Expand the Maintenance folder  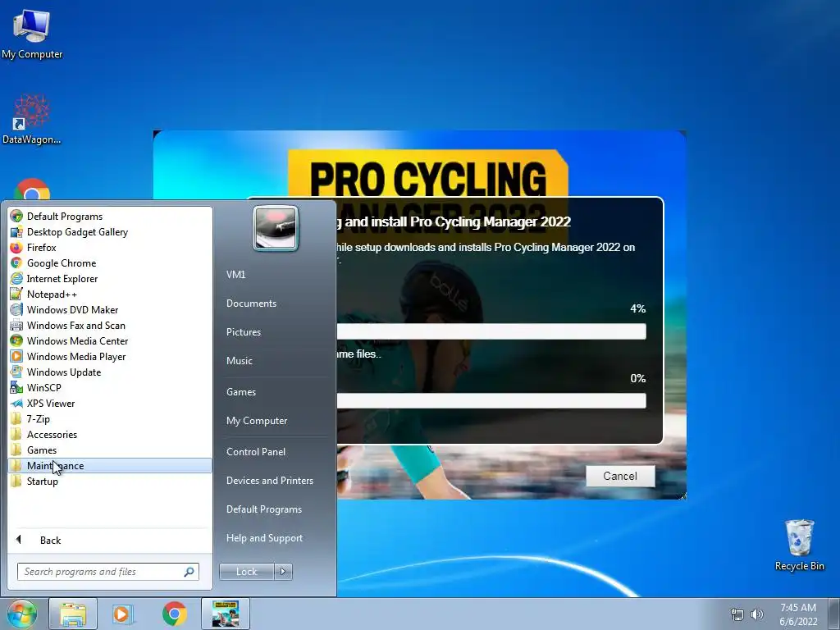110,466
